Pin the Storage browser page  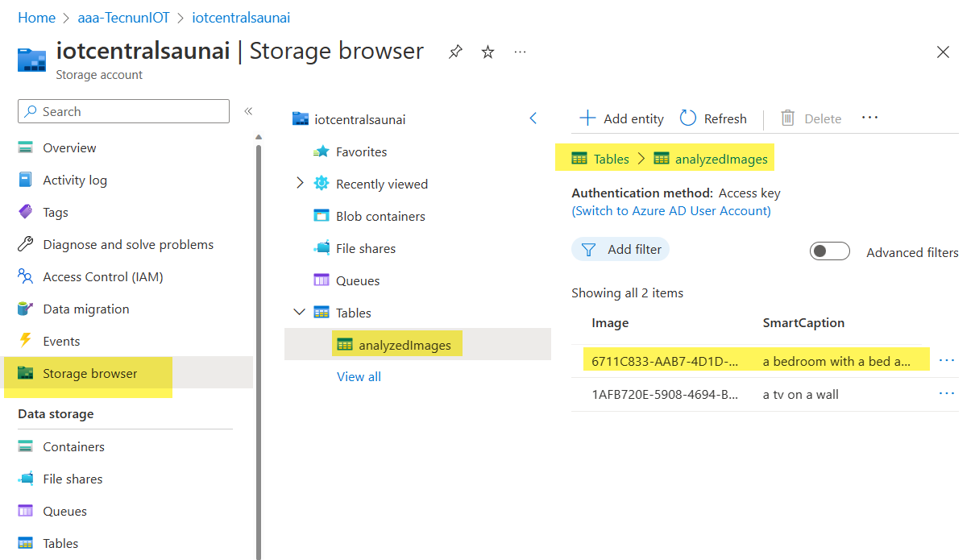(x=455, y=52)
